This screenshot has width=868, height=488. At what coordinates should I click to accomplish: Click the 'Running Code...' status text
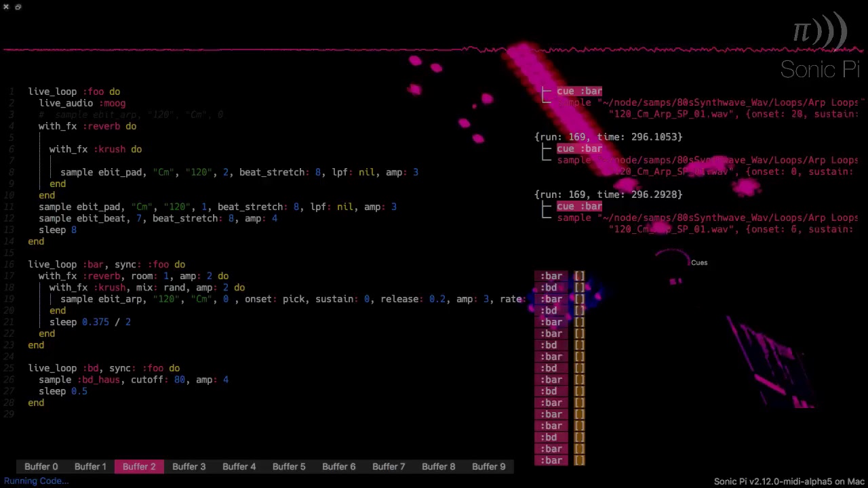pos(36,481)
